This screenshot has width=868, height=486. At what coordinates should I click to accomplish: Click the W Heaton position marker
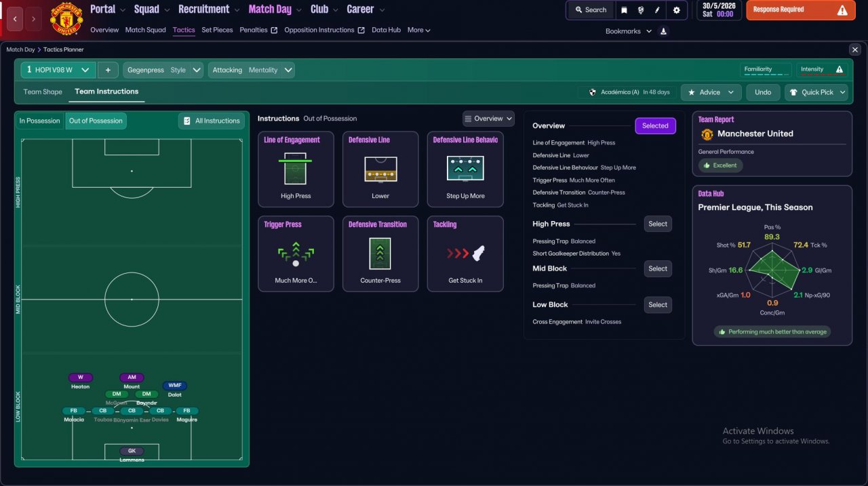tap(81, 378)
